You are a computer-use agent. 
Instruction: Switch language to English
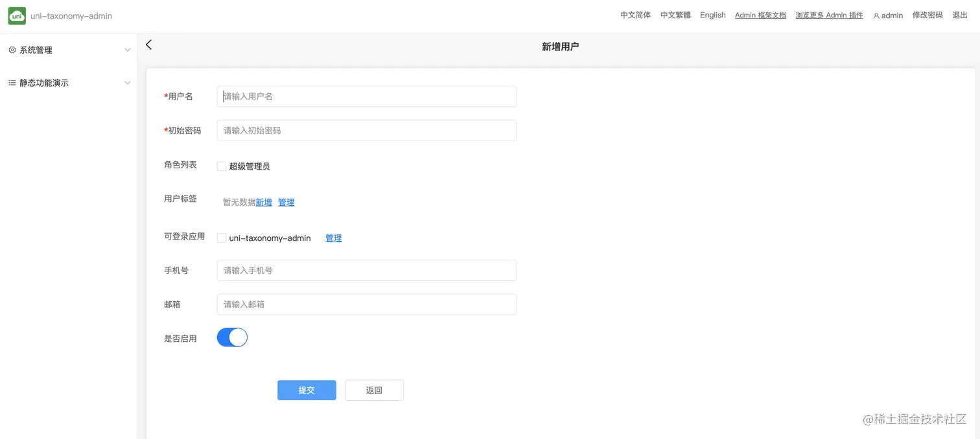click(712, 15)
